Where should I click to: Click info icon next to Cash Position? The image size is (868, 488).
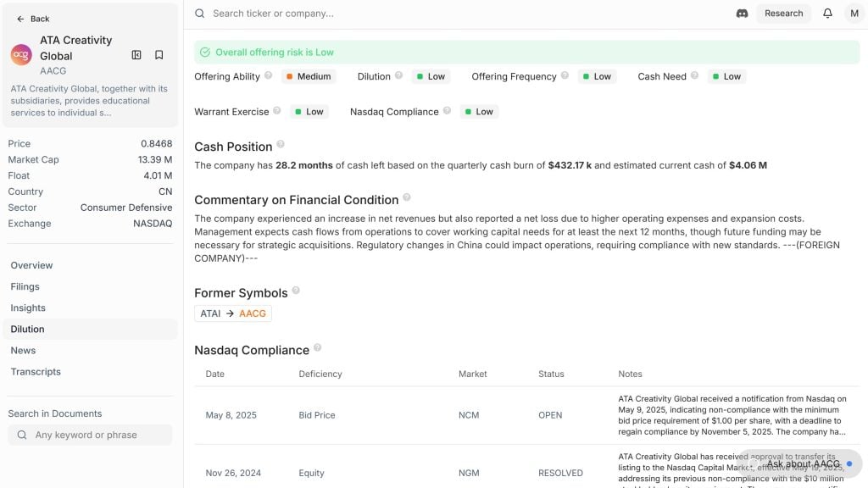point(281,145)
